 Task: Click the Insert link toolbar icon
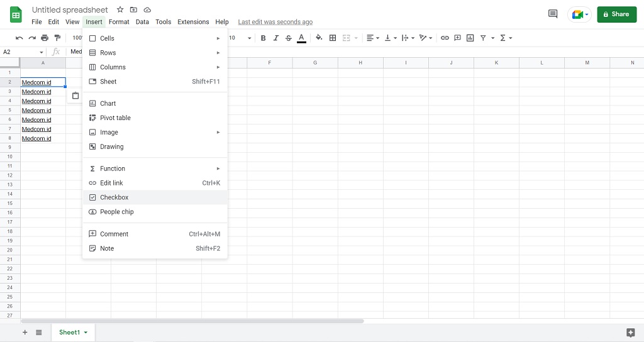tap(445, 38)
